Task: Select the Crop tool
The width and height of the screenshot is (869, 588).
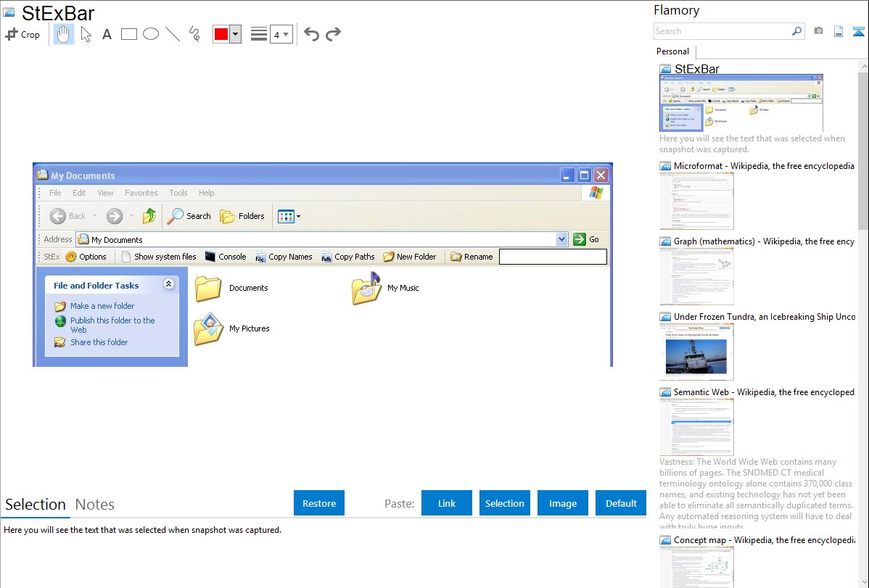Action: coord(22,34)
